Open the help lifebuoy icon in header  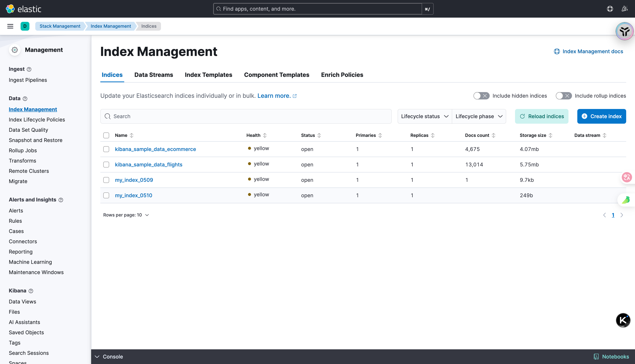pyautogui.click(x=610, y=9)
